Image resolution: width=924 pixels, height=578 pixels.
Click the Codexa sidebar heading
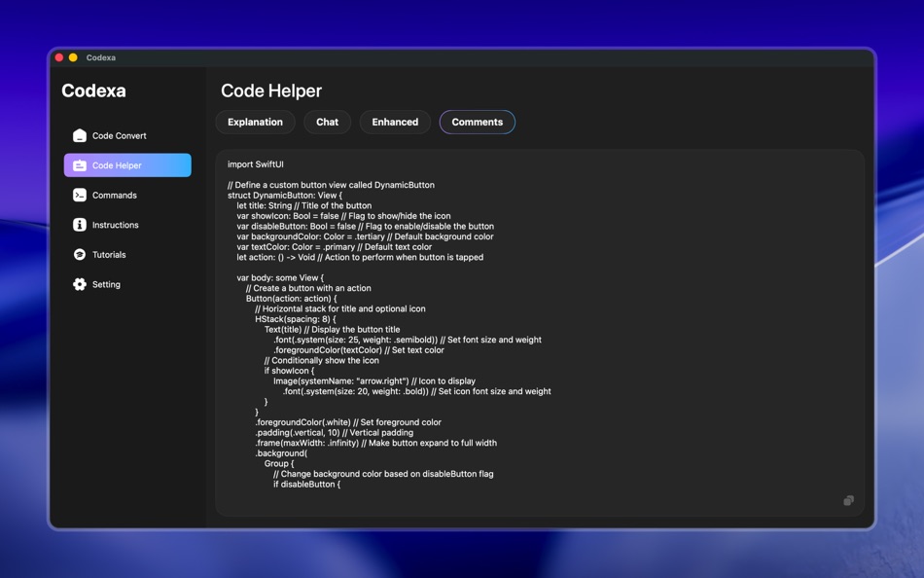point(93,90)
